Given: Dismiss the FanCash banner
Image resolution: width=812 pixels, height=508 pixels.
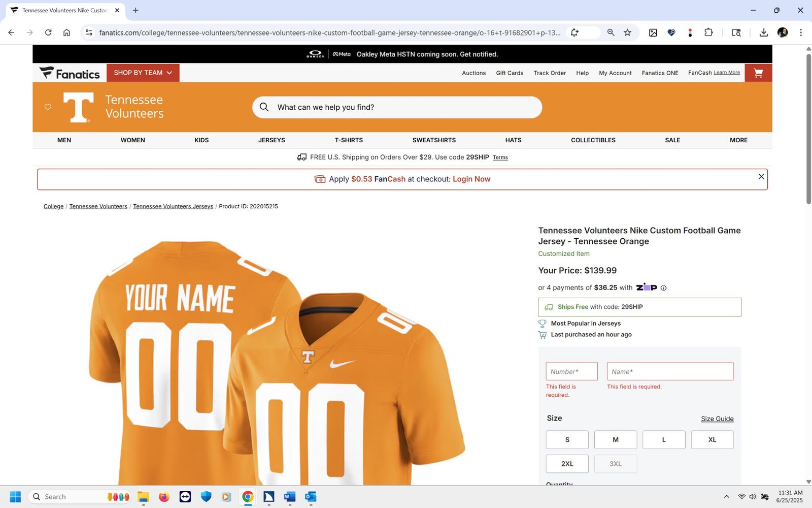Looking at the screenshot, I should [761, 176].
